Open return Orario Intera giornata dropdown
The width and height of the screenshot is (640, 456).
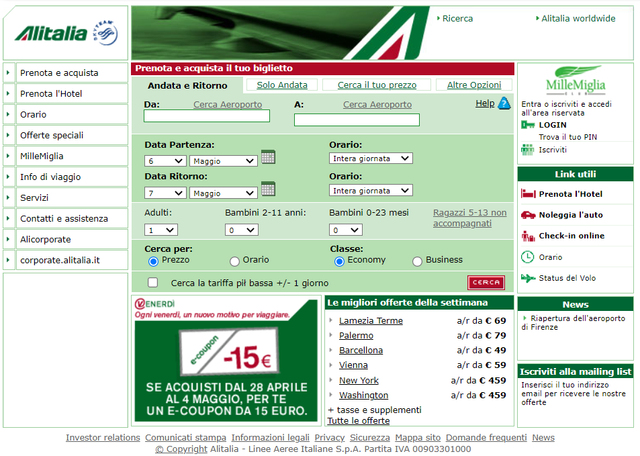[371, 190]
